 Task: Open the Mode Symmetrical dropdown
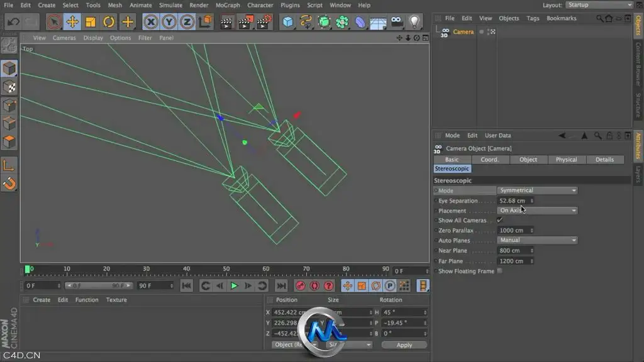(537, 190)
